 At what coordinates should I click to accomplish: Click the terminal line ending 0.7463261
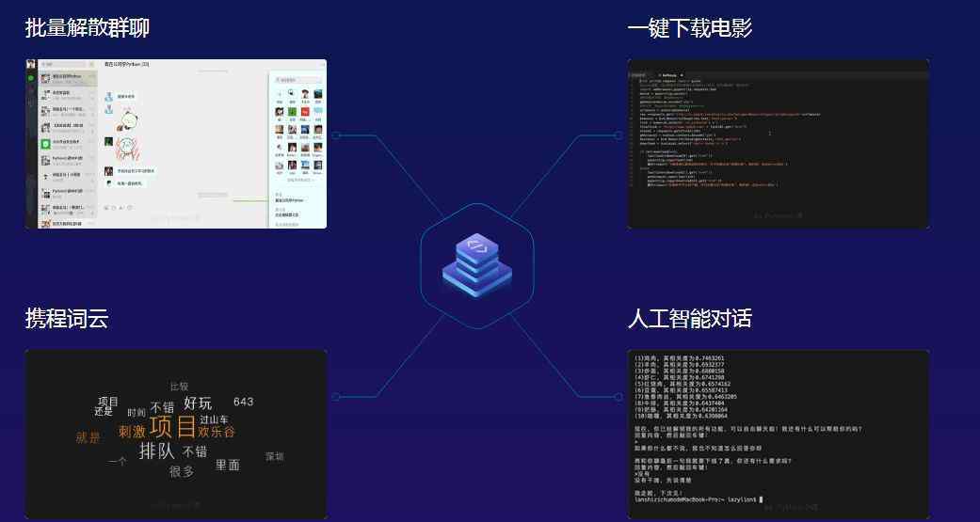[x=680, y=358]
